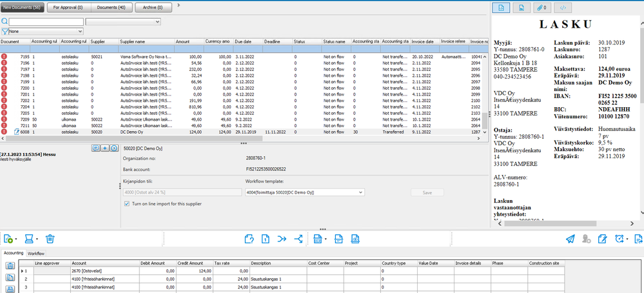The height and width of the screenshot is (293, 644).
Task: Click the Amount cell 810,96
Action: (189, 107)
